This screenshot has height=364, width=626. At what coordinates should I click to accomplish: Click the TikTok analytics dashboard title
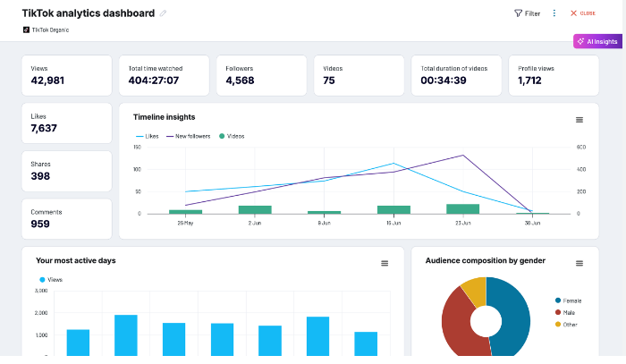point(89,13)
